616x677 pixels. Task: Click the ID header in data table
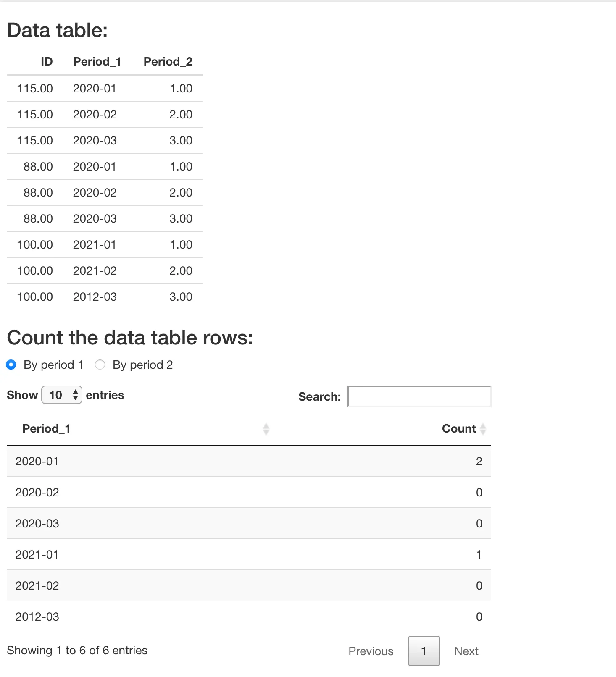click(x=47, y=62)
